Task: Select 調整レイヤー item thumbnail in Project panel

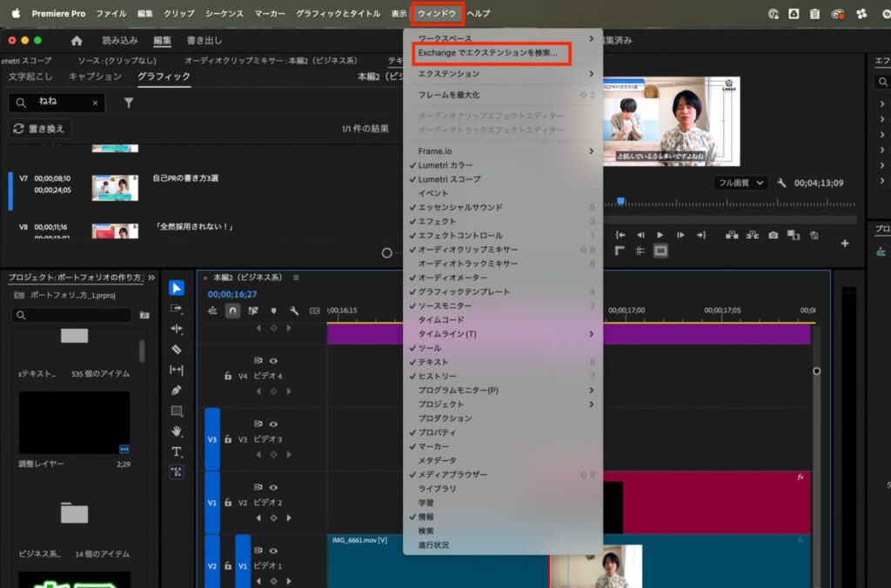Action: pos(75,422)
